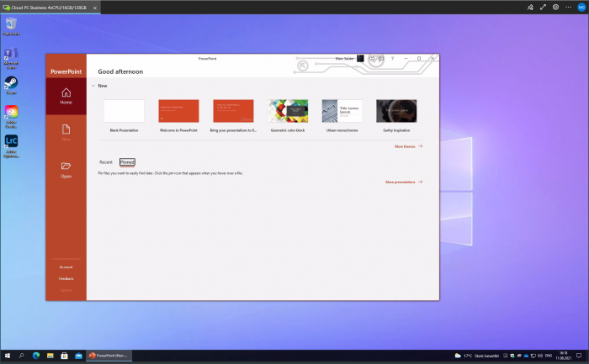The height and width of the screenshot is (364, 589).
Task: Click the PowerPoint taskbar button
Action: click(109, 356)
